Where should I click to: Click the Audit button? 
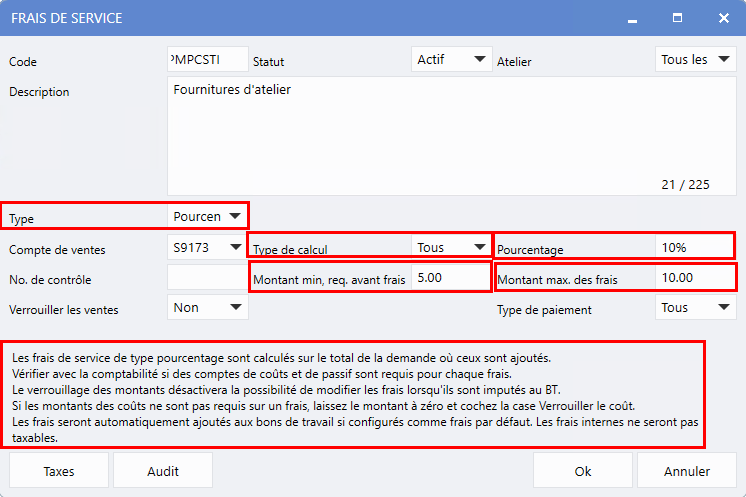[x=163, y=471]
